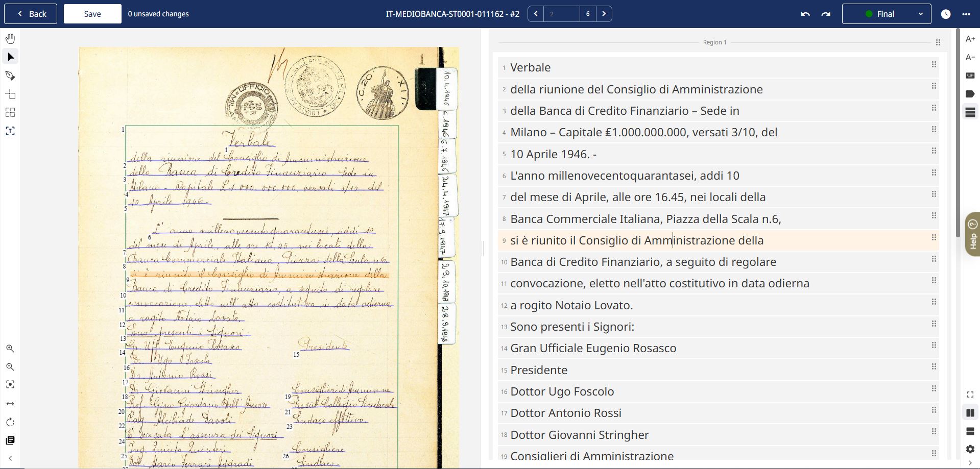
Task: Click the Back button
Action: point(30,14)
